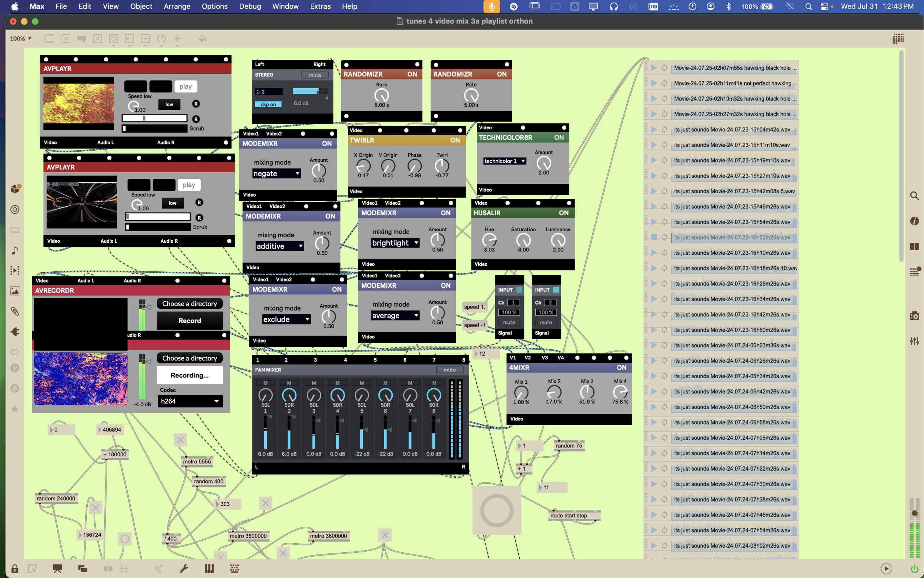This screenshot has width=924, height=578.
Task: Open the h264 Codec dropdown
Action: click(x=190, y=401)
